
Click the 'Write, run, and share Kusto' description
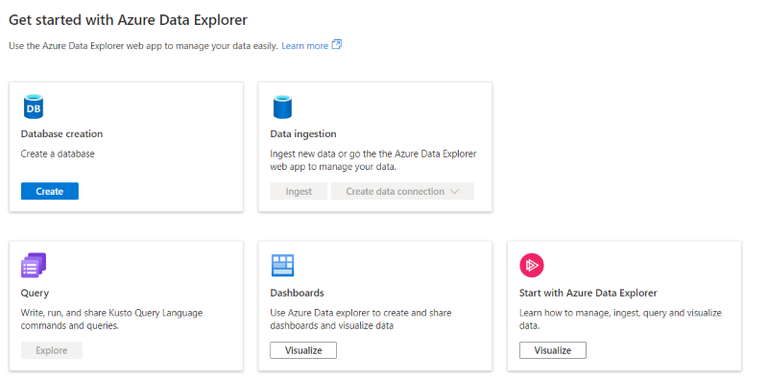coord(112,319)
